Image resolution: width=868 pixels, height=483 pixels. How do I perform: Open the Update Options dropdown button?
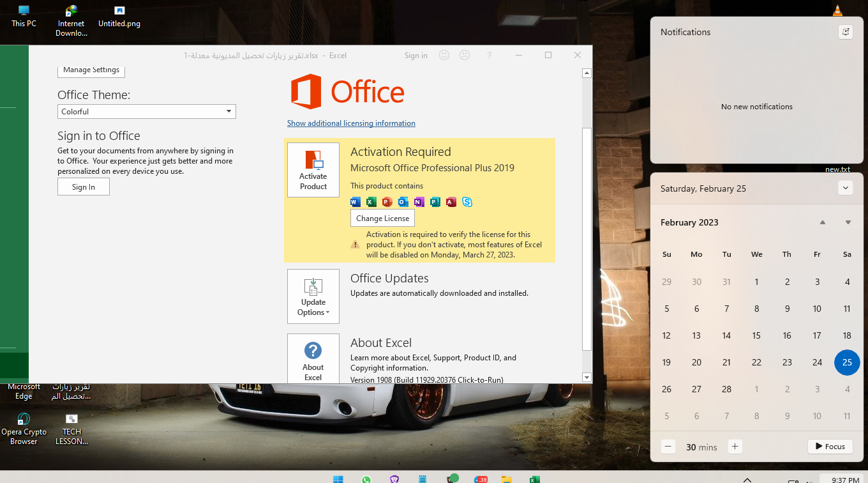pyautogui.click(x=313, y=296)
